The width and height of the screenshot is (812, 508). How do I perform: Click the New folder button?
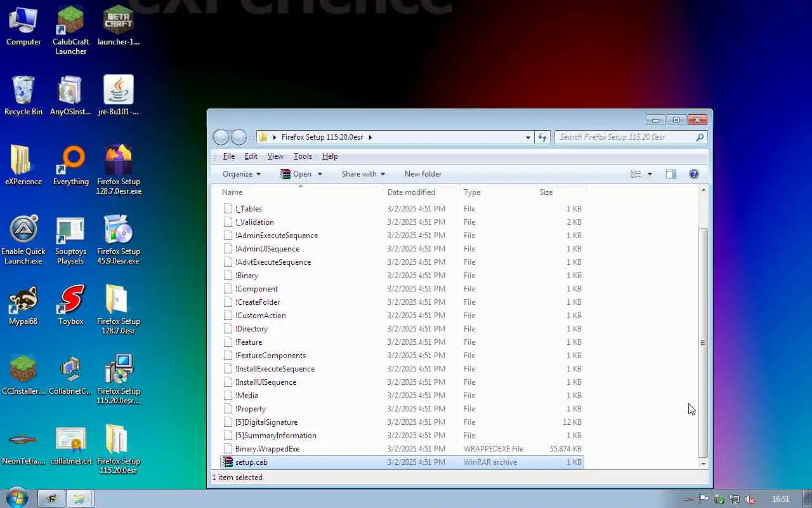423,174
